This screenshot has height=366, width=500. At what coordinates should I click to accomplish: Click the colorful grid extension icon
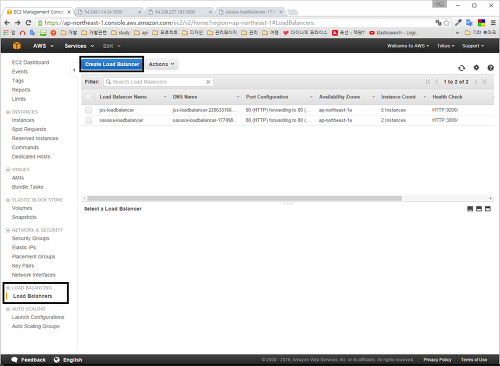(481, 23)
